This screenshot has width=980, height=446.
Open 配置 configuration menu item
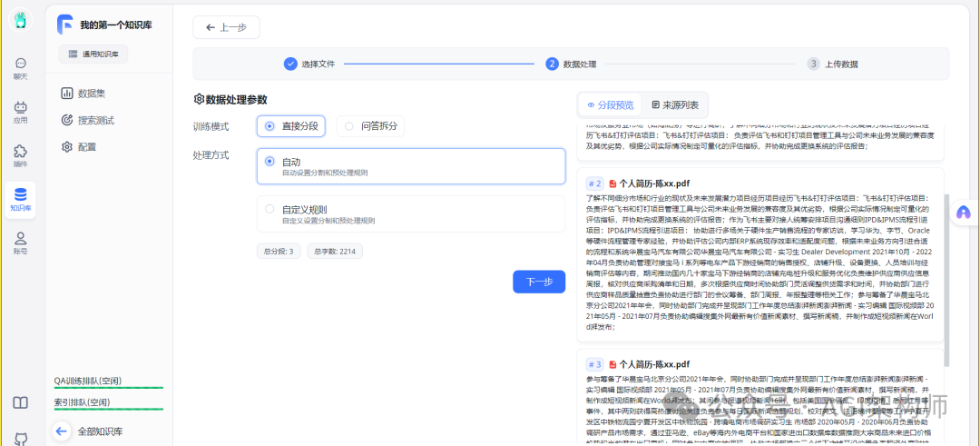(79, 147)
